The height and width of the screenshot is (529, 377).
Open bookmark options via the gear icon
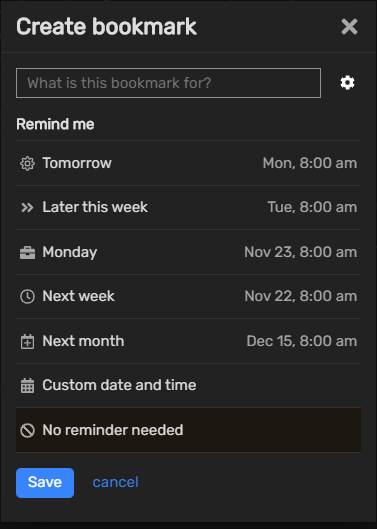347,83
